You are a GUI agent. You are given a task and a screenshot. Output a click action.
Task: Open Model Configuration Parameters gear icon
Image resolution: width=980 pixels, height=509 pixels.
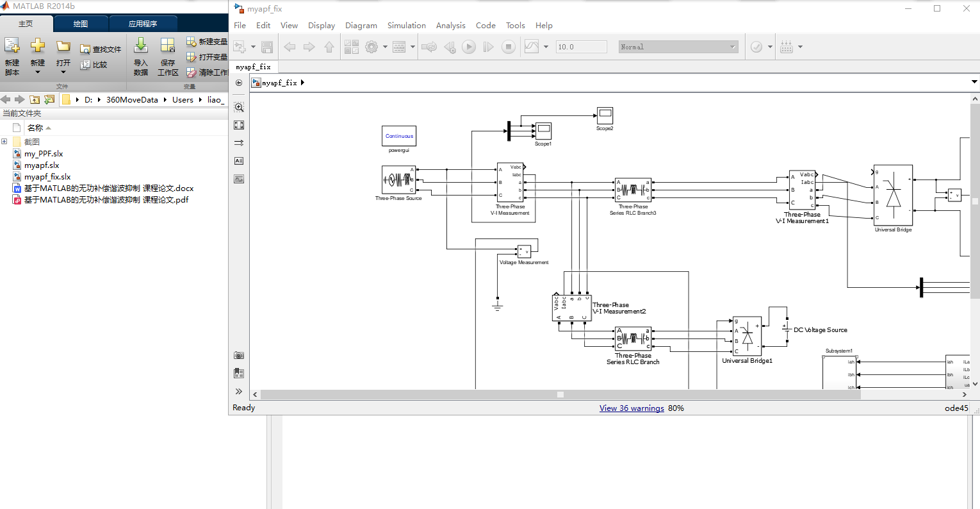pos(372,47)
